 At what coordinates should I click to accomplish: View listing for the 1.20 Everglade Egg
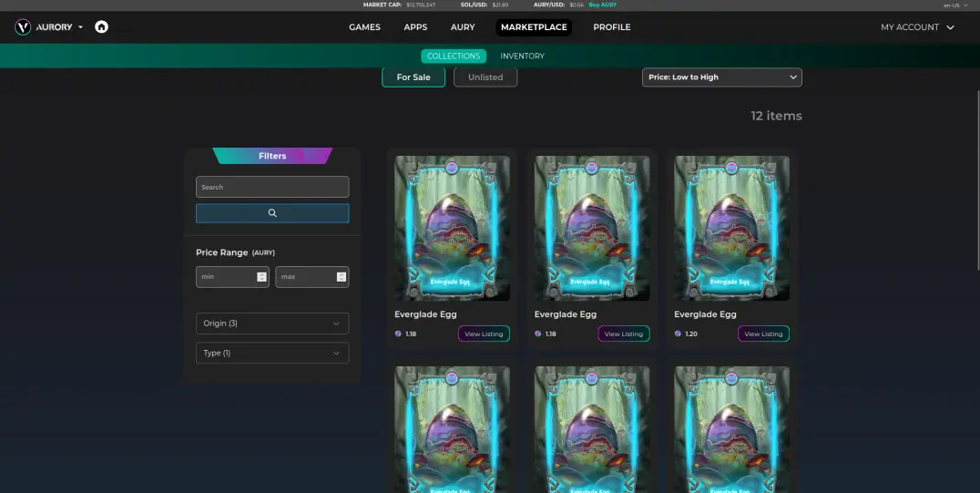click(x=764, y=334)
